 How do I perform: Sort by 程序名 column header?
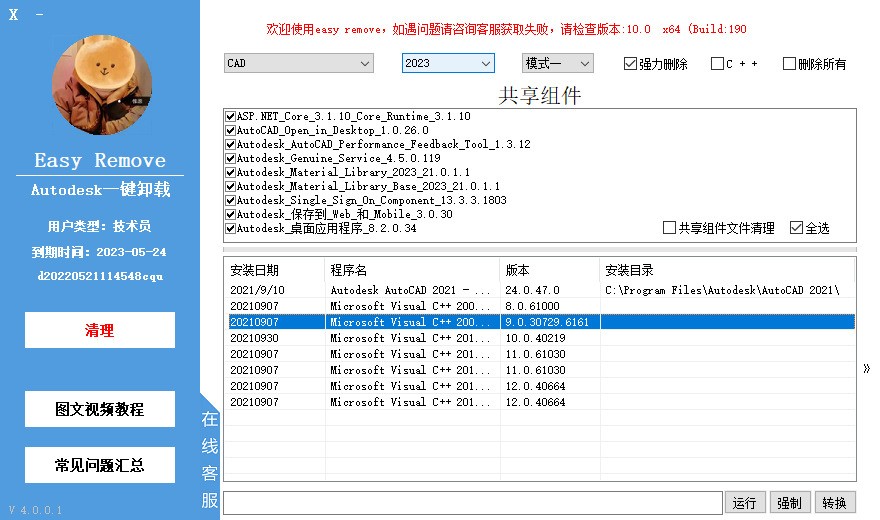click(412, 270)
